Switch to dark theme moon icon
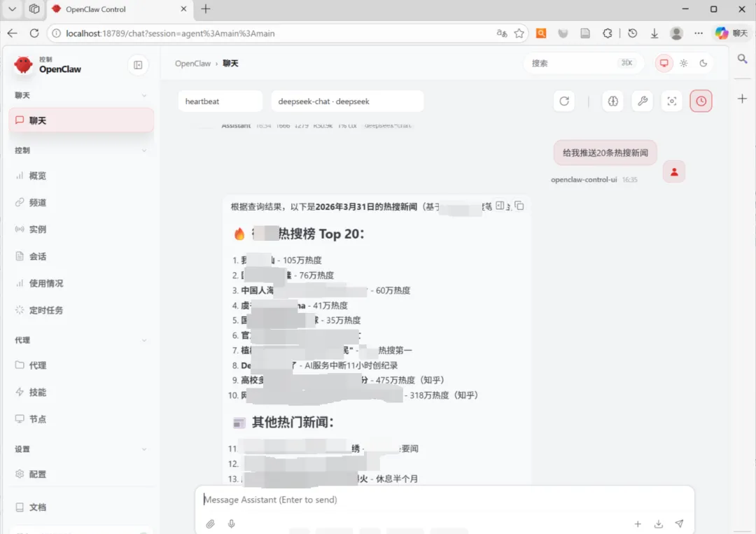 [703, 63]
